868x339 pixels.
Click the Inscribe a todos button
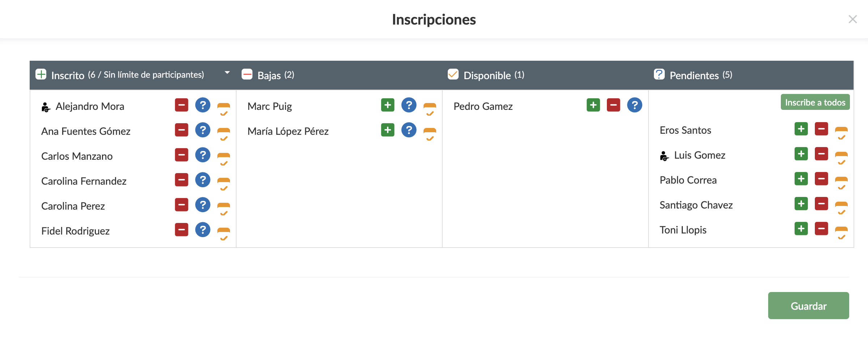pos(815,102)
